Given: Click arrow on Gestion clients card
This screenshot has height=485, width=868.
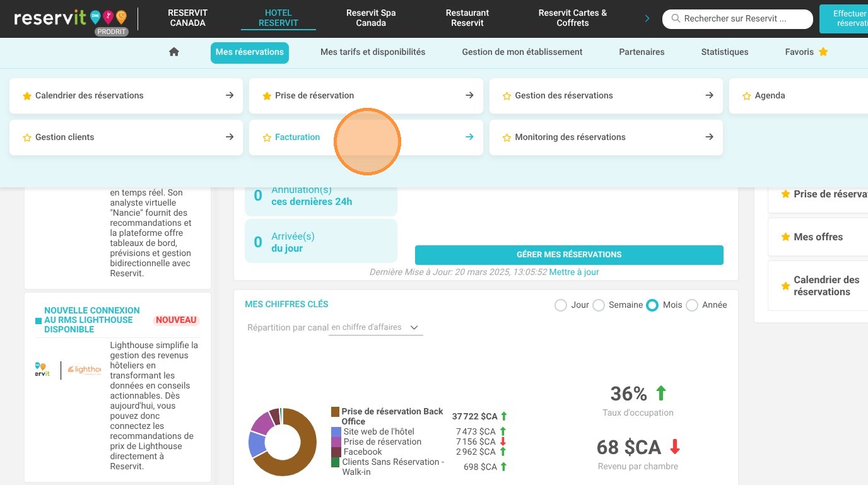Looking at the screenshot, I should pos(230,137).
